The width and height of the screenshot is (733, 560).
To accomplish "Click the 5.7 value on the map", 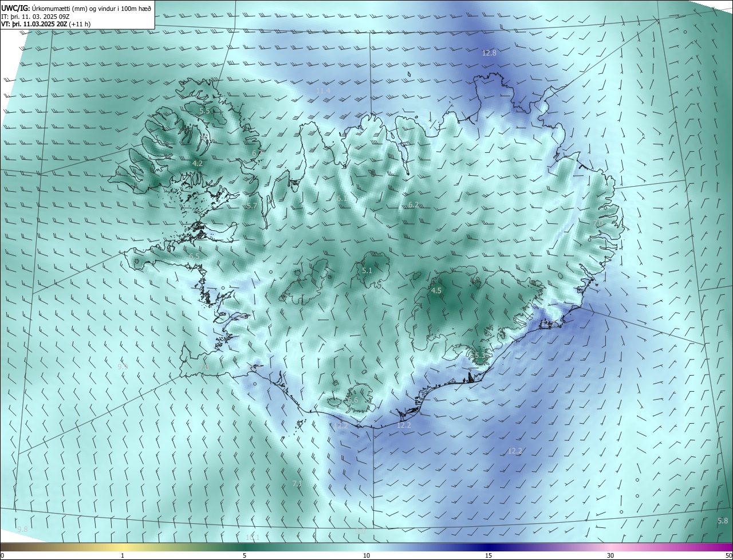I will pyautogui.click(x=252, y=206).
